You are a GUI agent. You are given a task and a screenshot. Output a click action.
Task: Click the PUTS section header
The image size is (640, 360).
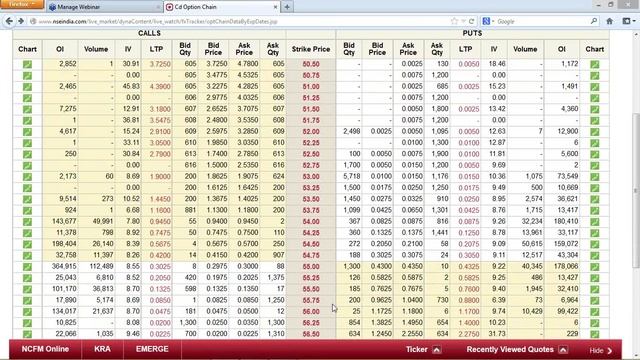click(x=472, y=33)
